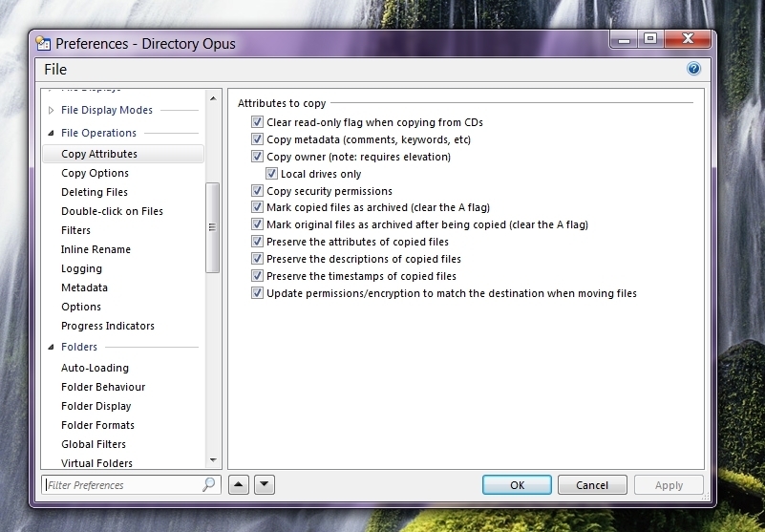Click the Attributes to copy group label
Image resolution: width=765 pixels, height=532 pixels.
tap(282, 103)
